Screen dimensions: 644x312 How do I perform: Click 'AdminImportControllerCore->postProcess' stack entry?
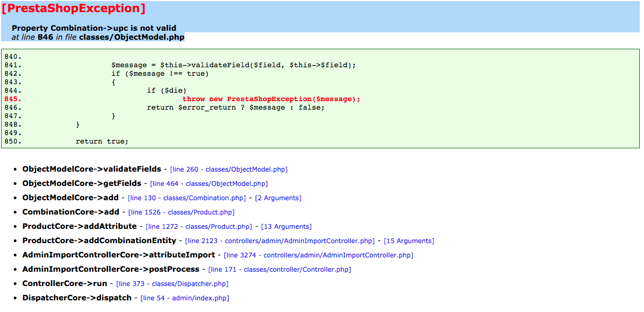(x=111, y=270)
